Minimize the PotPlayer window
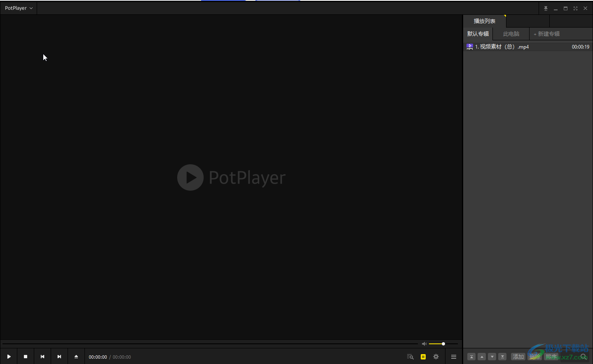Image resolution: width=593 pixels, height=364 pixels. pos(555,8)
